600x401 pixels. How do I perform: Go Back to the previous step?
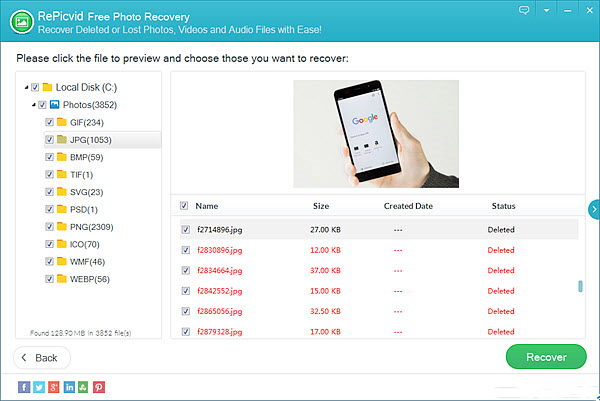[x=42, y=358]
